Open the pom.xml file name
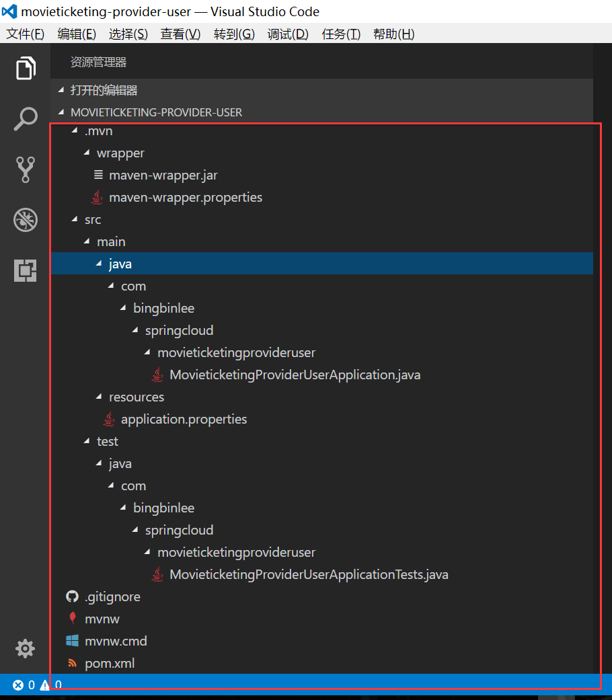The width and height of the screenshot is (612, 700). (110, 664)
